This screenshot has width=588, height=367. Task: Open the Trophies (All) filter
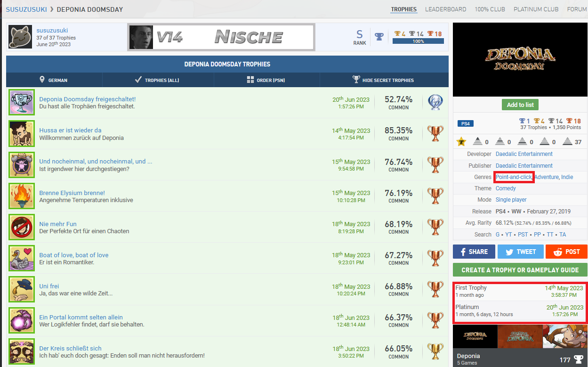(158, 80)
